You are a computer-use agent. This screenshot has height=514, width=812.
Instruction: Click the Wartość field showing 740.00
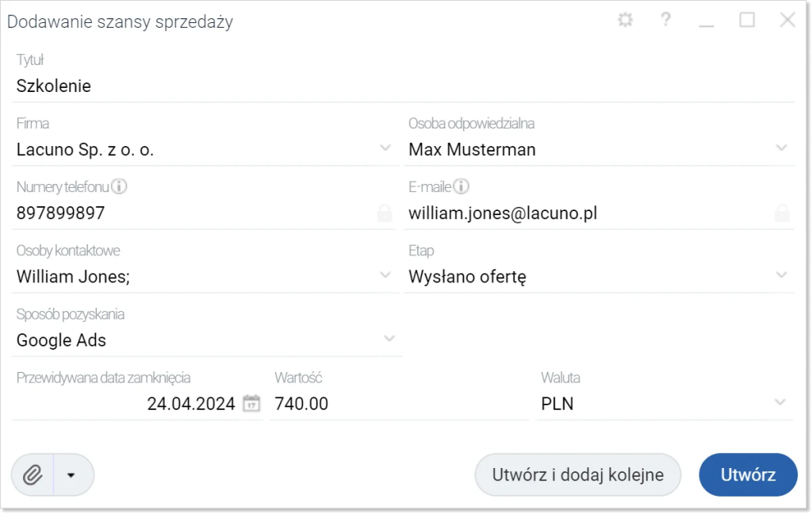click(x=399, y=404)
